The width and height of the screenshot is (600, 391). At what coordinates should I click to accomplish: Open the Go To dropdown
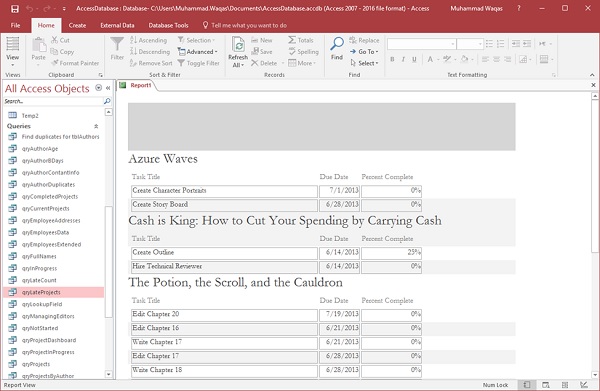point(364,52)
